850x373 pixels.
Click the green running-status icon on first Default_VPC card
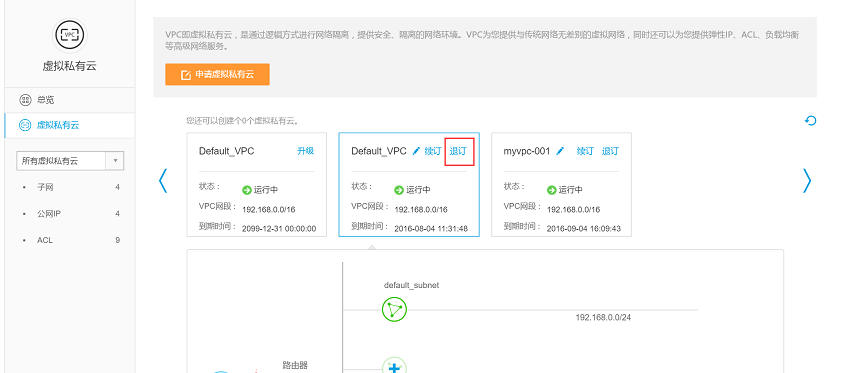247,190
